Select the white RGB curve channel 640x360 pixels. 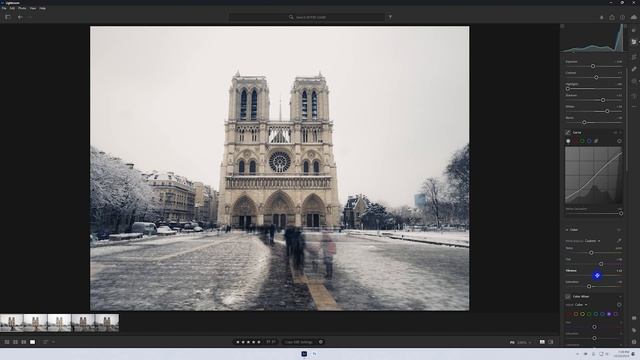(568, 141)
